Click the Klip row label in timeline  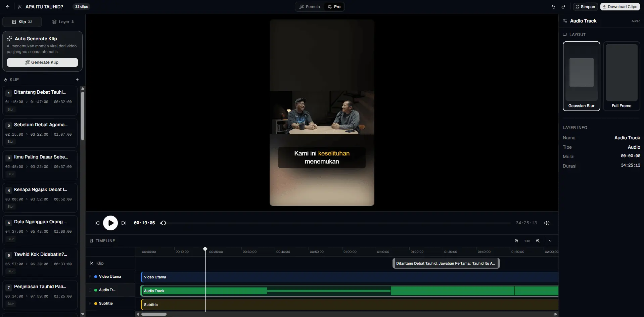pos(100,263)
